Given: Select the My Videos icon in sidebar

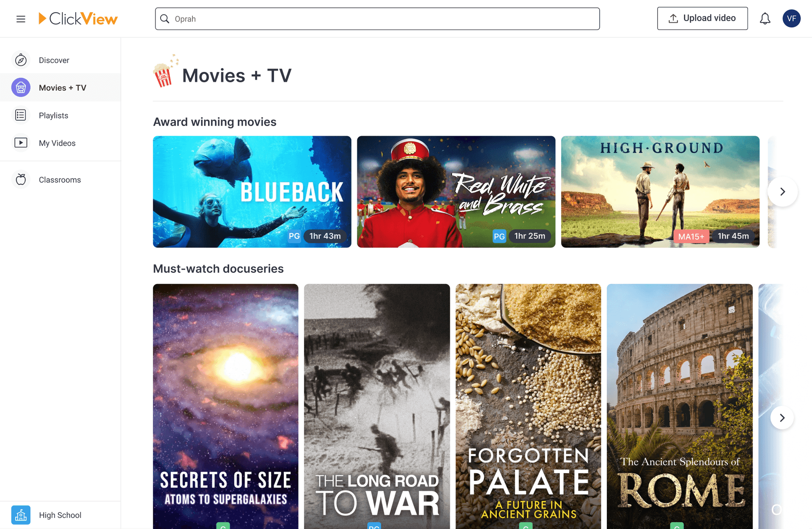Looking at the screenshot, I should click(21, 143).
